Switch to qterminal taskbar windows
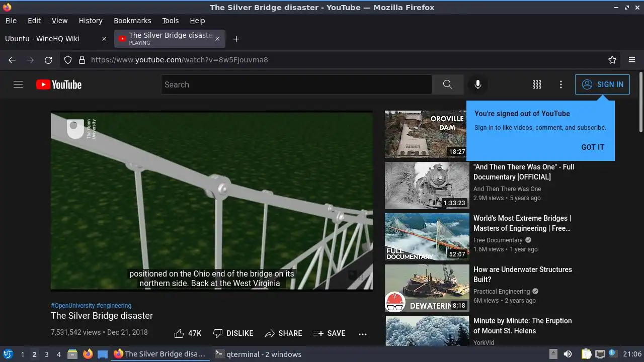This screenshot has width=644, height=362. [258, 354]
